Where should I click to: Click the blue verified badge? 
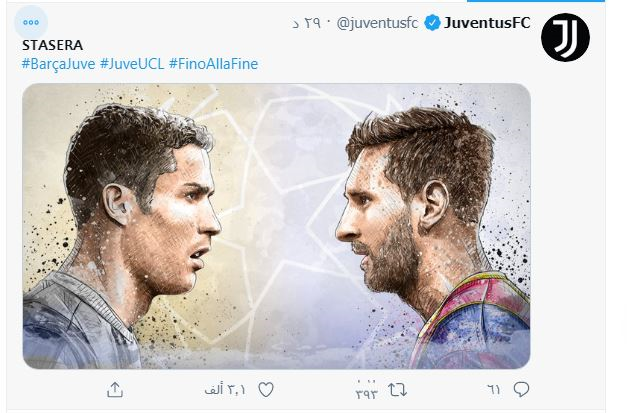click(432, 23)
